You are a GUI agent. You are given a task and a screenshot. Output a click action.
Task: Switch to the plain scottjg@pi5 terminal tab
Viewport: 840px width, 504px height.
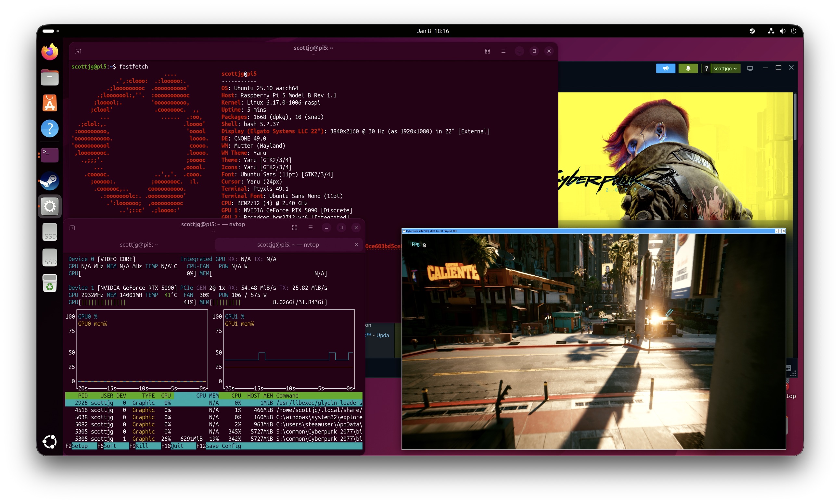coord(139,245)
